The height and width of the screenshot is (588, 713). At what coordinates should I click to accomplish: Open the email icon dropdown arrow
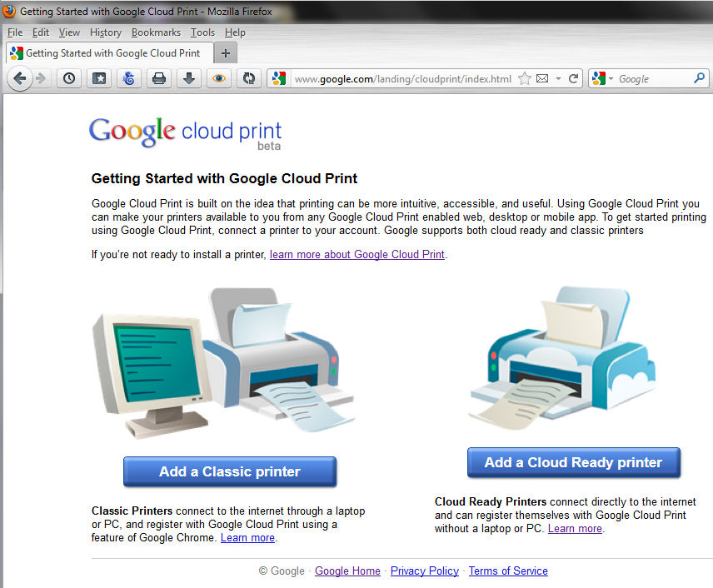click(x=558, y=78)
